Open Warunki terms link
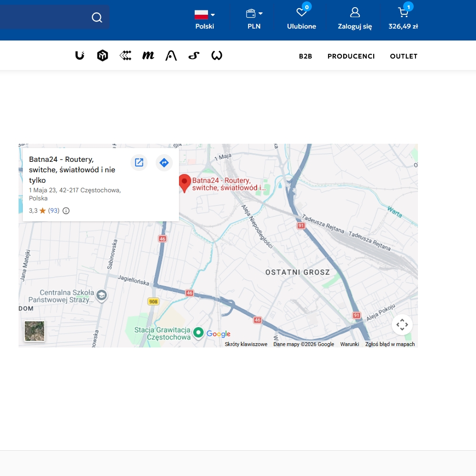 350,344
